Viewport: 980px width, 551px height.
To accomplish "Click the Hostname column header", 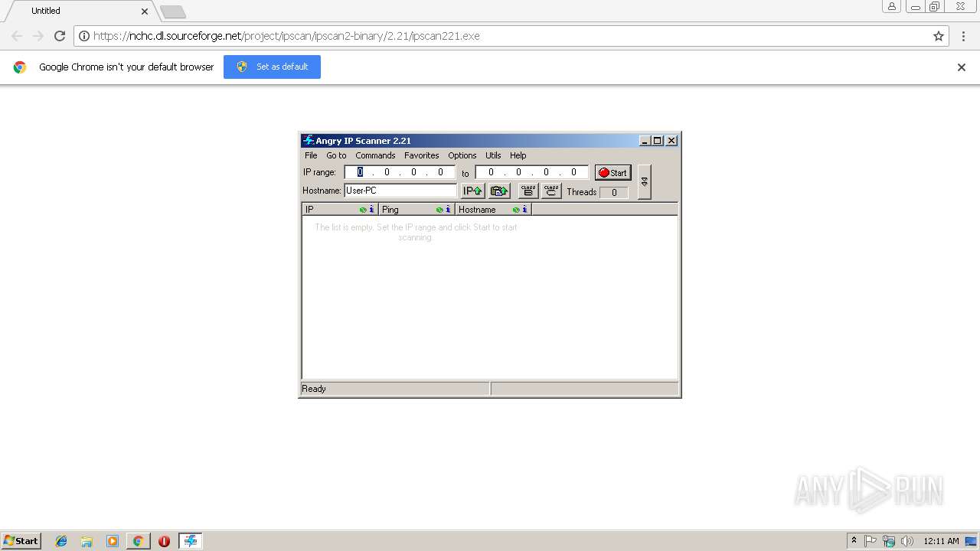I will [x=493, y=210].
